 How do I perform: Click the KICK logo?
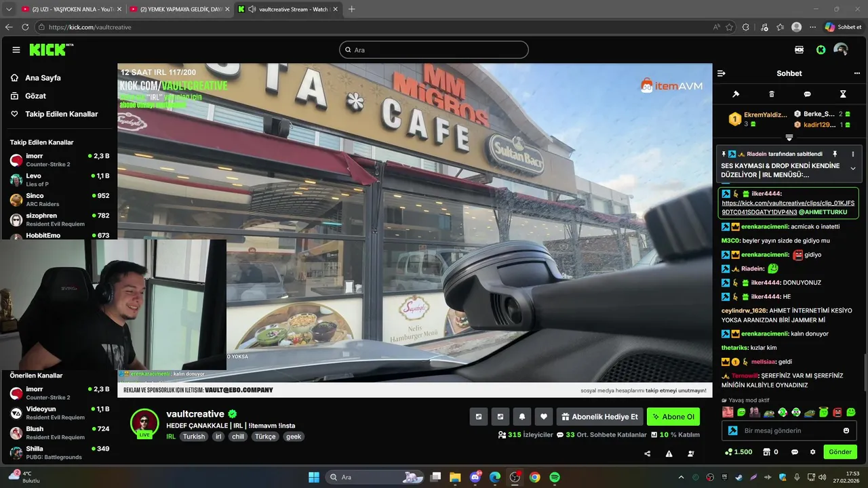[52, 49]
